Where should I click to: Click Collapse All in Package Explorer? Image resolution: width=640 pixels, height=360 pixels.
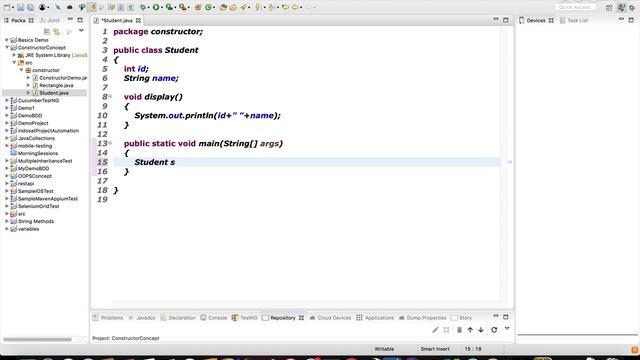click(47, 31)
